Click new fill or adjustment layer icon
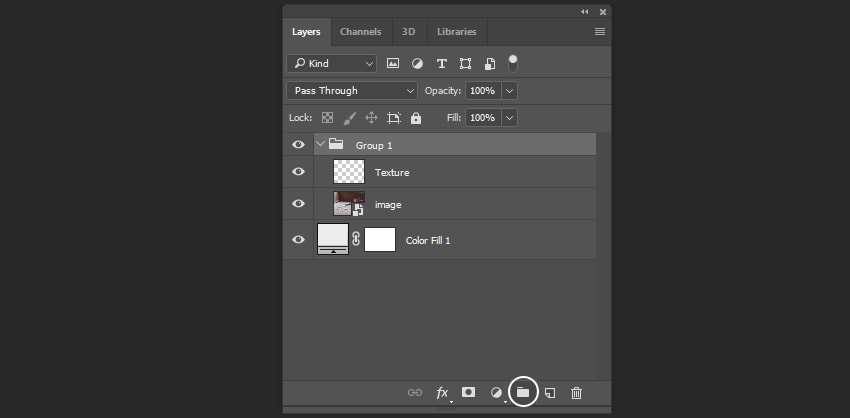This screenshot has width=850, height=418. click(496, 393)
